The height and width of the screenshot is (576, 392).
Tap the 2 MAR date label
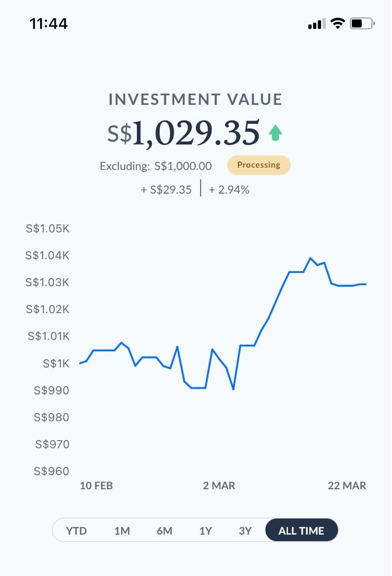(219, 486)
